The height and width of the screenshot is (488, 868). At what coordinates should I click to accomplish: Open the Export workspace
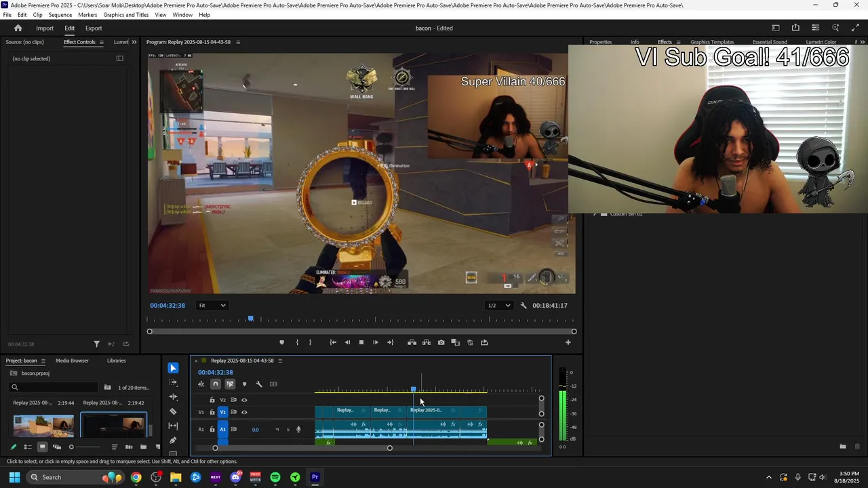point(94,28)
